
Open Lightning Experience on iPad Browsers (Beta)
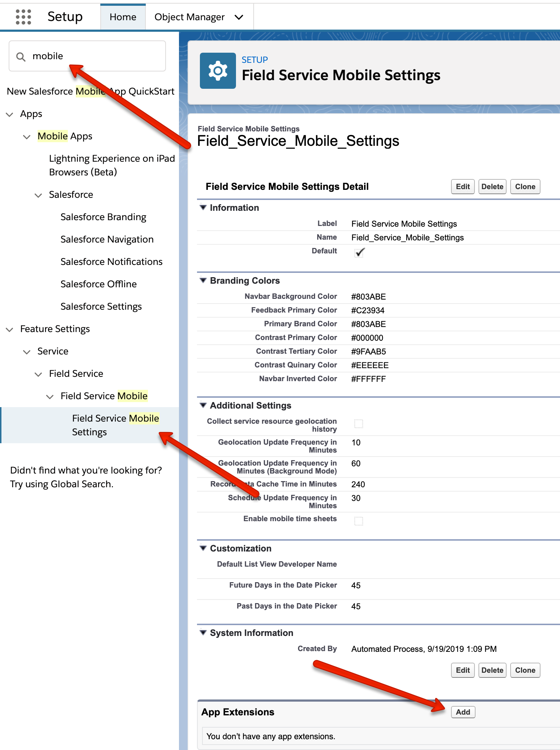tap(112, 165)
